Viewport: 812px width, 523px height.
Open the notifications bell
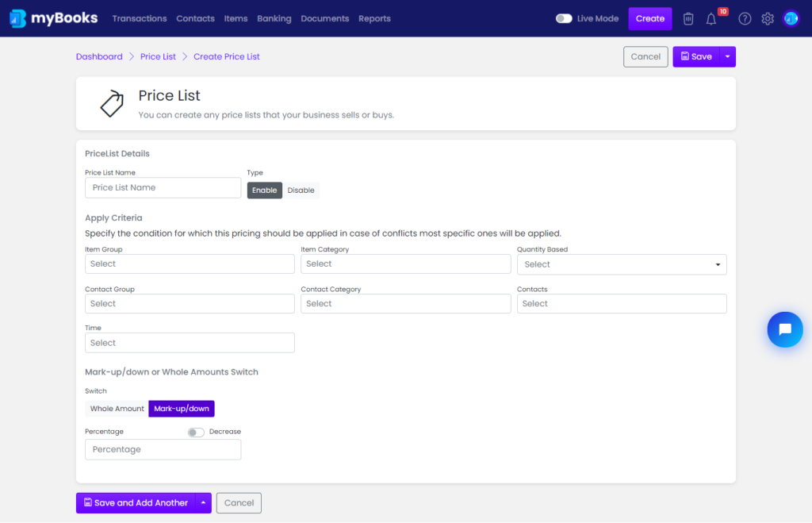[711, 19]
